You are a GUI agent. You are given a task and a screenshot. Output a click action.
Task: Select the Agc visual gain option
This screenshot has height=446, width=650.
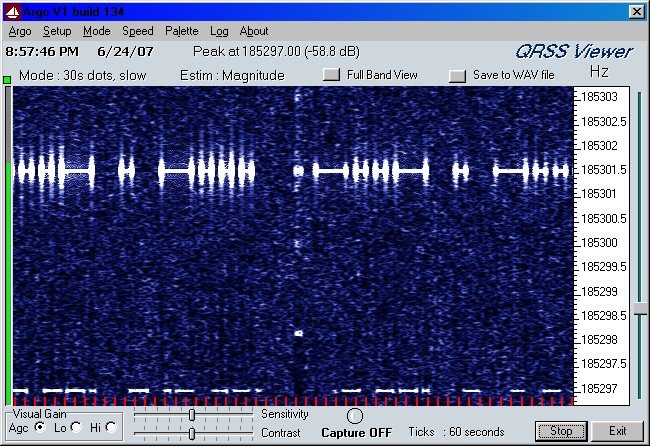pyautogui.click(x=40, y=427)
